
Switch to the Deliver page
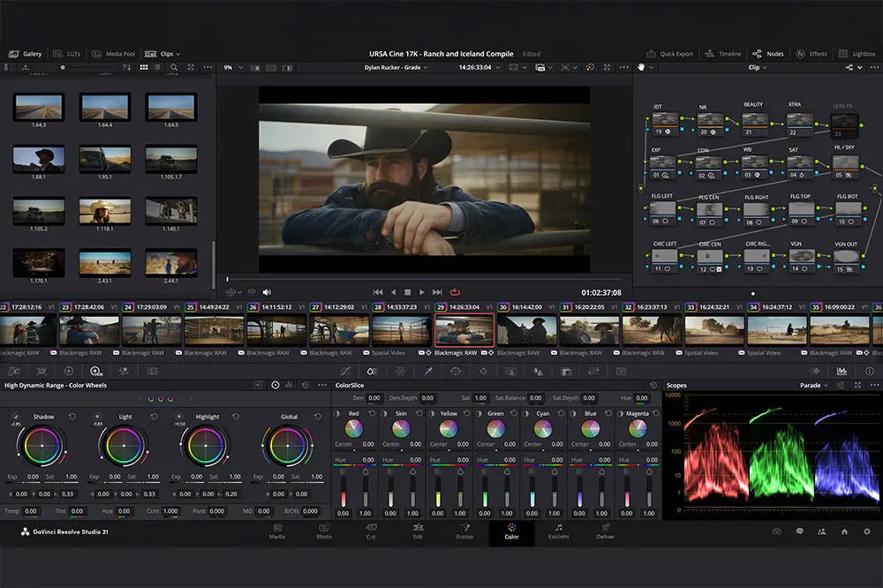click(x=605, y=532)
